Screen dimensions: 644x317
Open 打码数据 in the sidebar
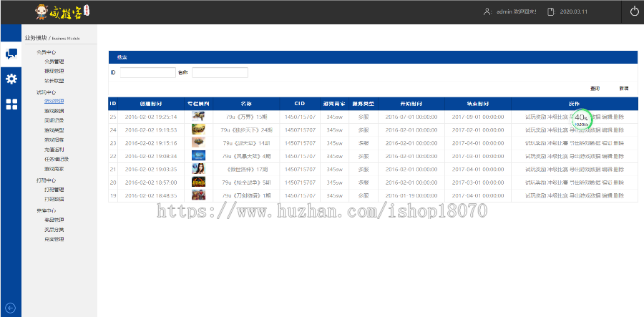(54, 199)
